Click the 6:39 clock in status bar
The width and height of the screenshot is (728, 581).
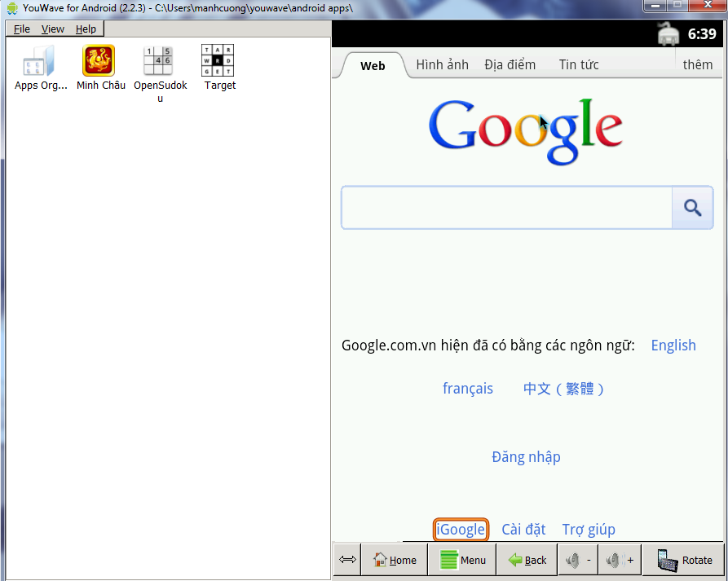pos(702,34)
